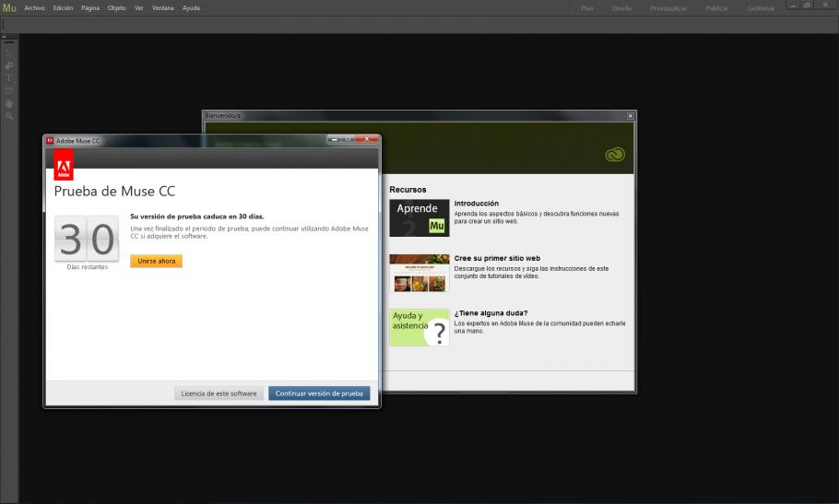Click the Creative Cloud icon in welcome window
This screenshot has width=839, height=504.
point(615,155)
